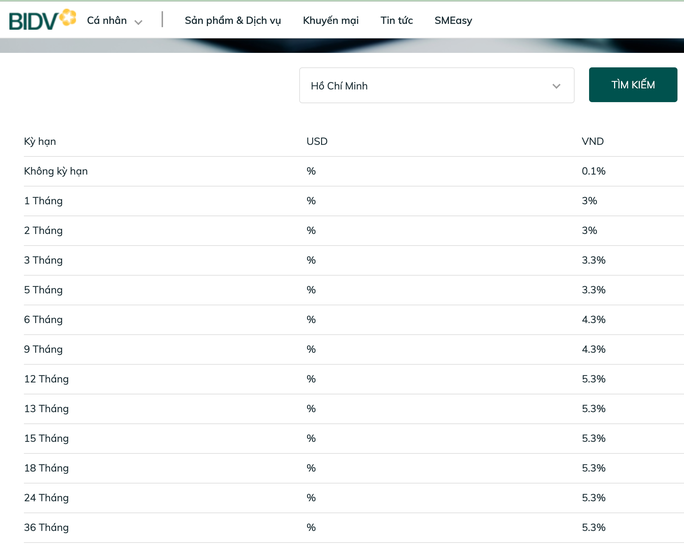684x544 pixels.
Task: Select the 1 Tháng term row
Action: coord(43,201)
